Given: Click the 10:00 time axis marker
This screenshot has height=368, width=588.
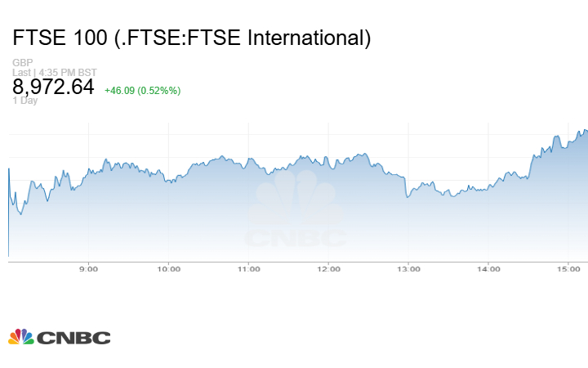Looking at the screenshot, I should click(x=168, y=268).
